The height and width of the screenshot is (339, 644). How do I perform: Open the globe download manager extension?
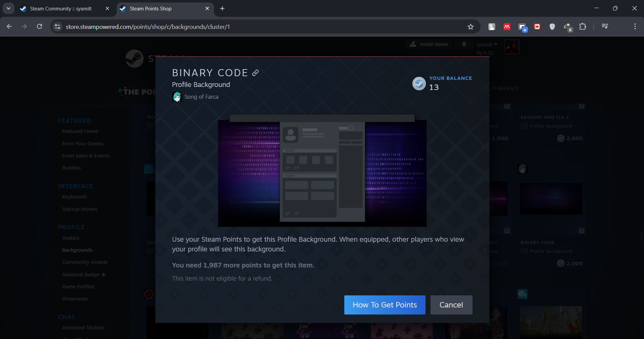(x=568, y=27)
